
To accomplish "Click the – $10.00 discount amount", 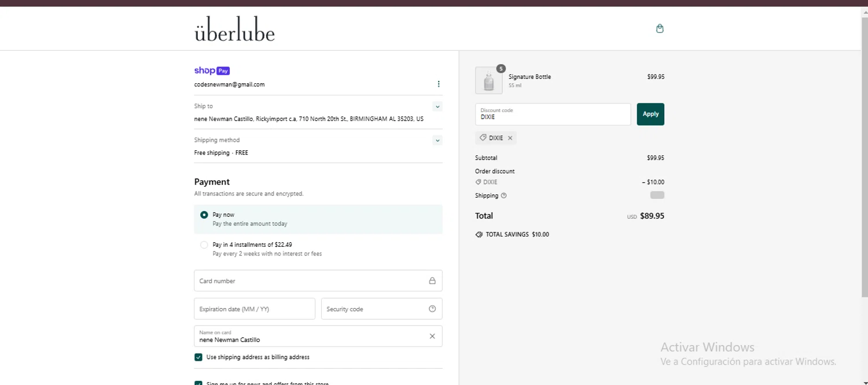I will (x=653, y=182).
